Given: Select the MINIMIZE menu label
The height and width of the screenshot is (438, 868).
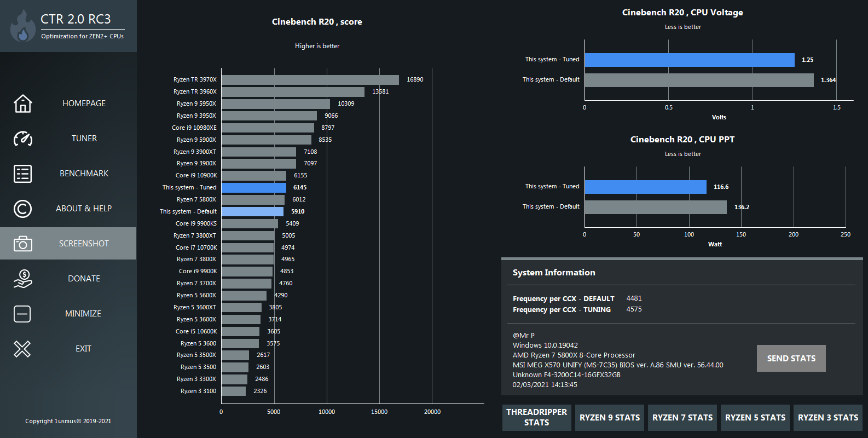Looking at the screenshot, I should point(83,314).
